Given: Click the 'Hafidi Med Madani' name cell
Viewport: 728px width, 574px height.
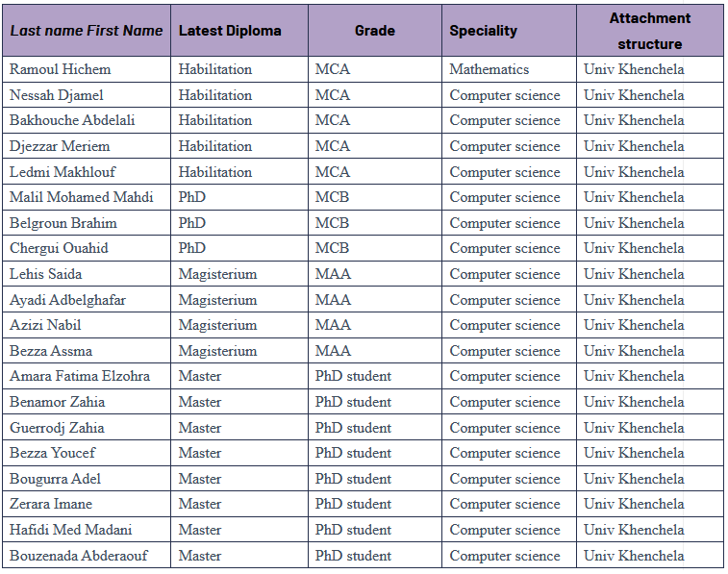Looking at the screenshot, I should [71, 530].
